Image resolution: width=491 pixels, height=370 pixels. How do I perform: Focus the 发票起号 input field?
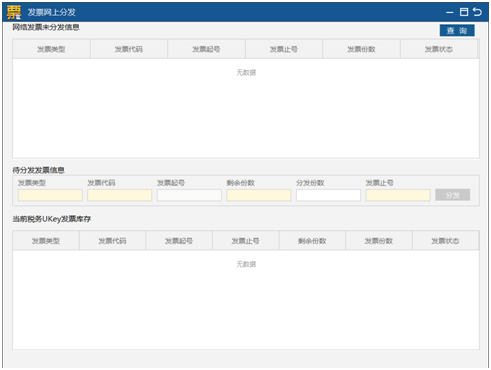189,195
